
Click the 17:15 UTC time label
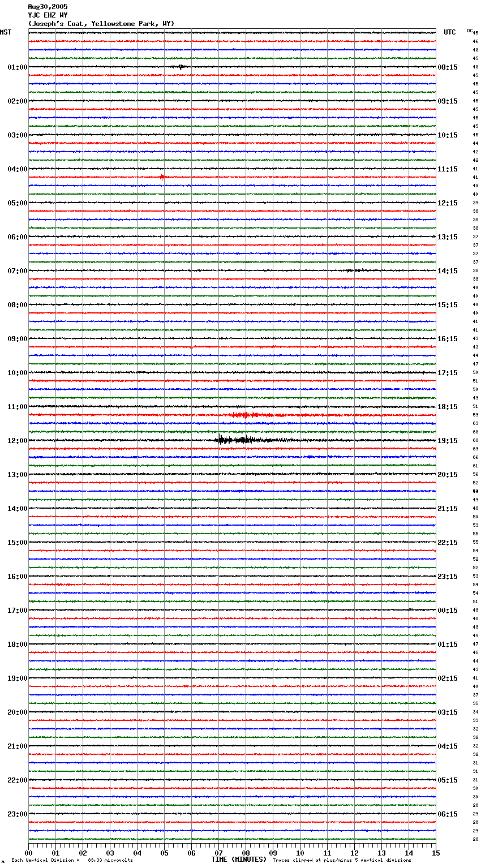pyautogui.click(x=448, y=373)
